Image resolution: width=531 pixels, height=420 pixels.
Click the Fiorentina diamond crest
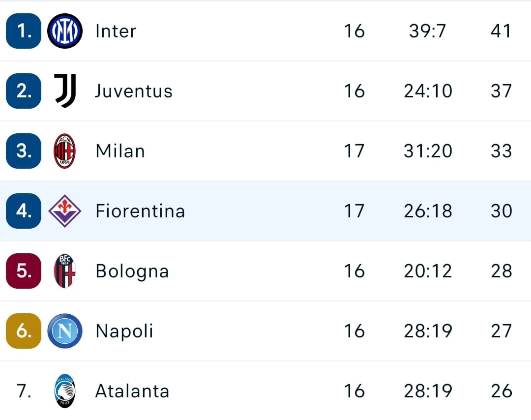tap(65, 211)
